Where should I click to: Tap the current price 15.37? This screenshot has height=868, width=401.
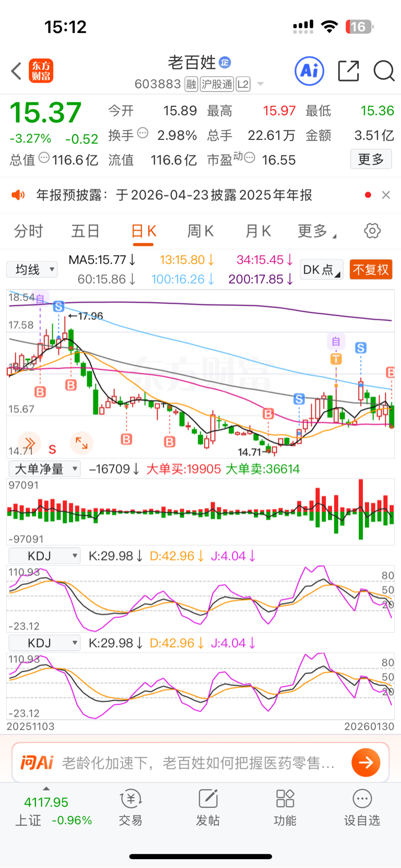pyautogui.click(x=46, y=112)
